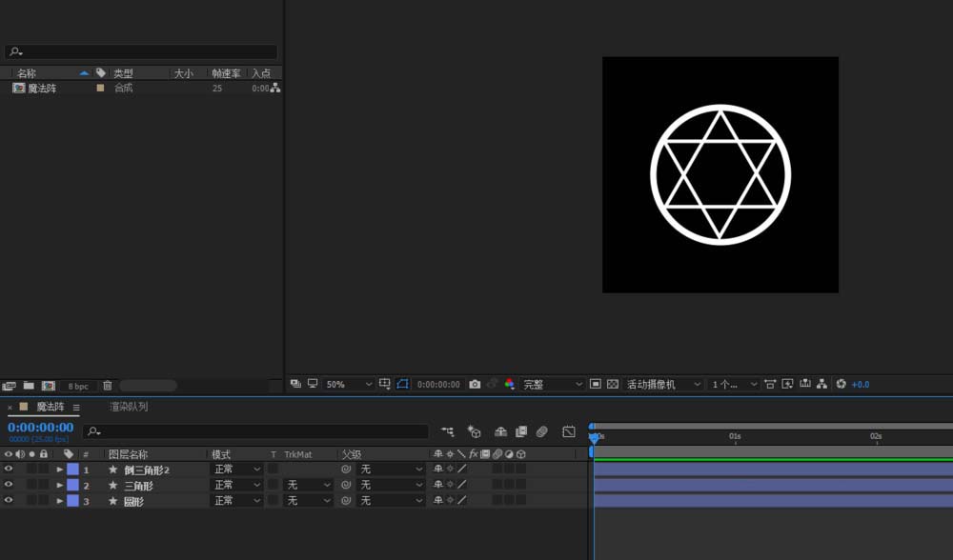Screen dimensions: 953x560
Task: Open blend mode dropdown for 圆形 layer
Action: coord(235,501)
